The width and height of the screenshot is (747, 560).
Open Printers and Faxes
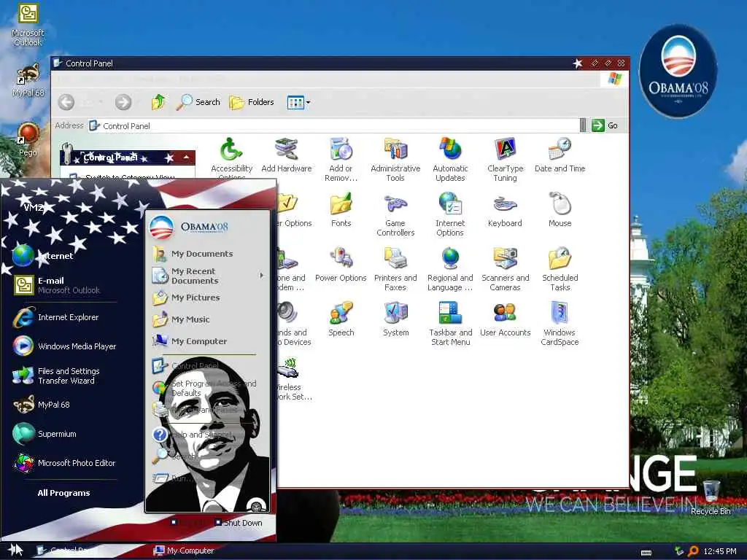tap(395, 269)
